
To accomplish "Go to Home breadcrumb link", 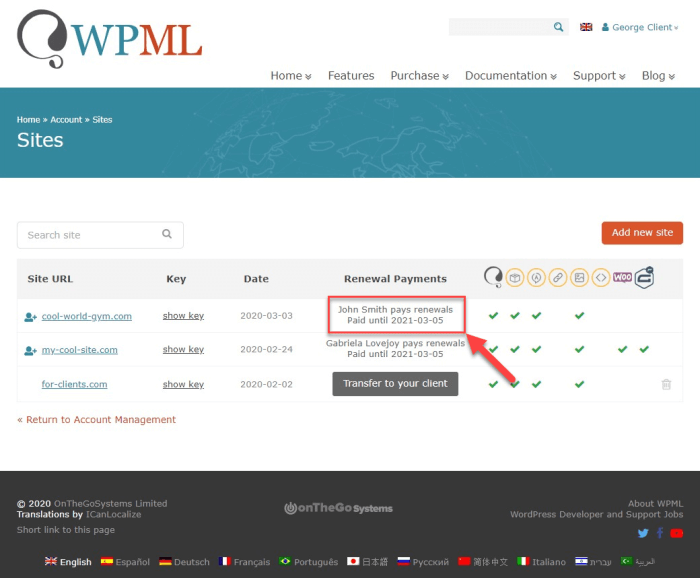I will point(28,120).
